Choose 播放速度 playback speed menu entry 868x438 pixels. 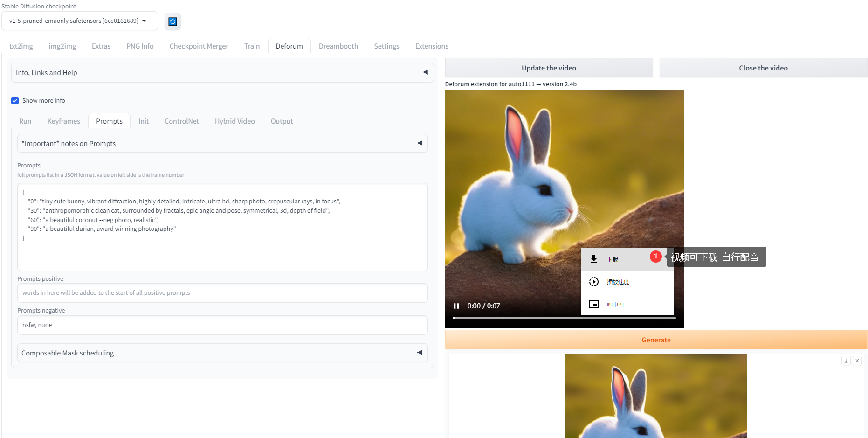[x=627, y=282]
